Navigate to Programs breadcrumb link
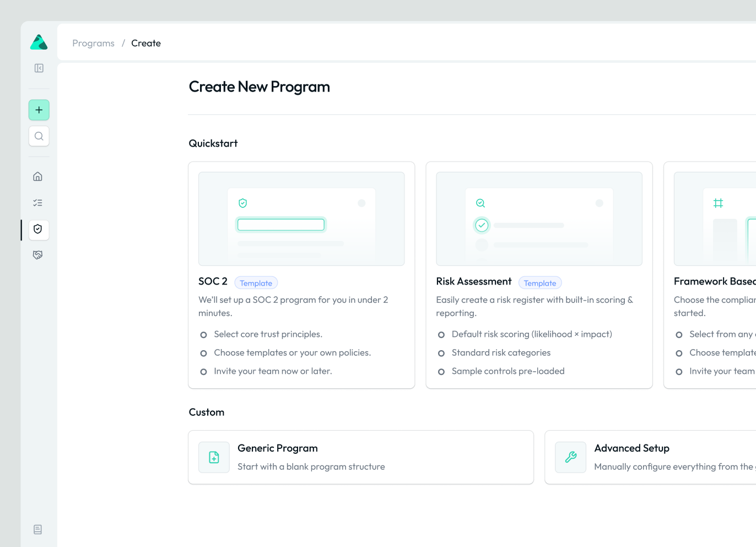 tap(94, 43)
